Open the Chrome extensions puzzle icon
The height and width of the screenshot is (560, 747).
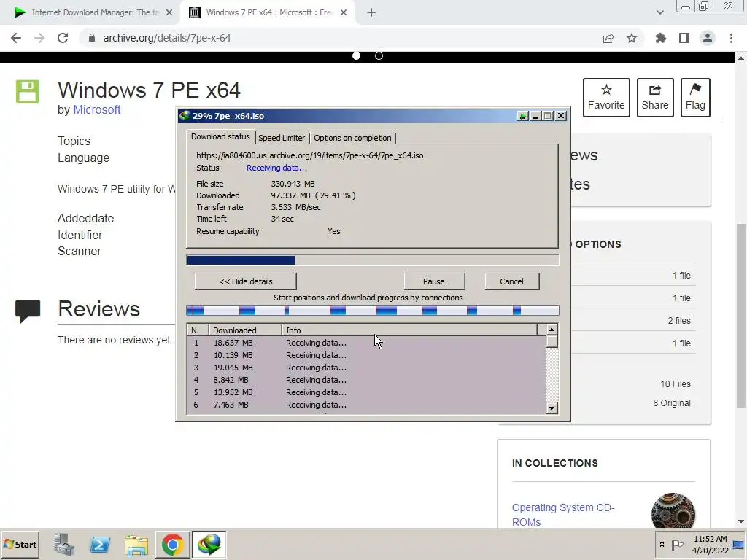coord(660,38)
